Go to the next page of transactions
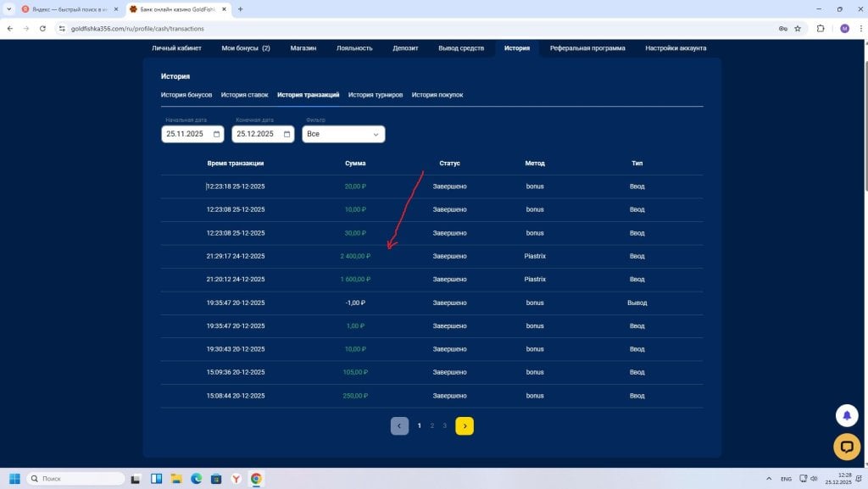The height and width of the screenshot is (489, 868). [x=465, y=426]
